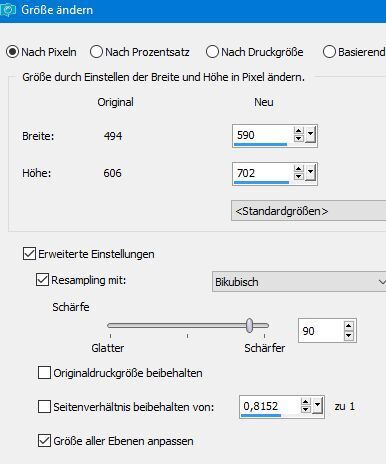Image resolution: width=386 pixels, height=464 pixels.
Task: Click the height increase spinner arrow
Action: (298, 169)
